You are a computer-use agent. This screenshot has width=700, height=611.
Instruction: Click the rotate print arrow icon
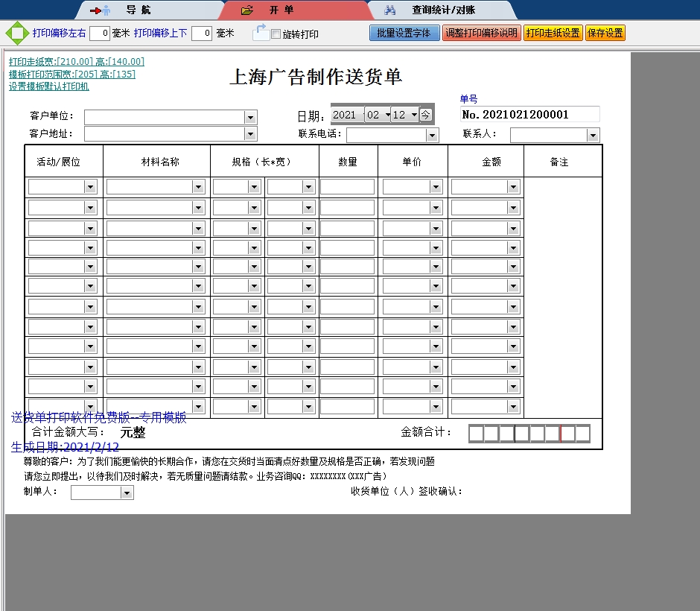260,32
